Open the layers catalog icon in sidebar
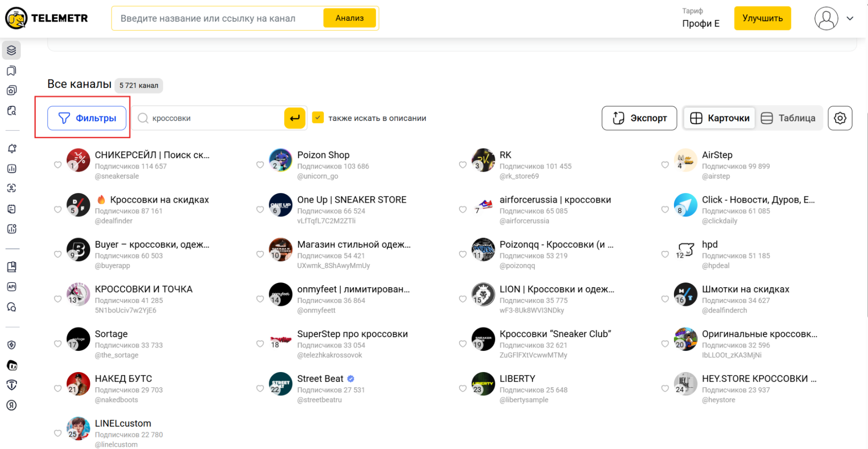 point(12,50)
